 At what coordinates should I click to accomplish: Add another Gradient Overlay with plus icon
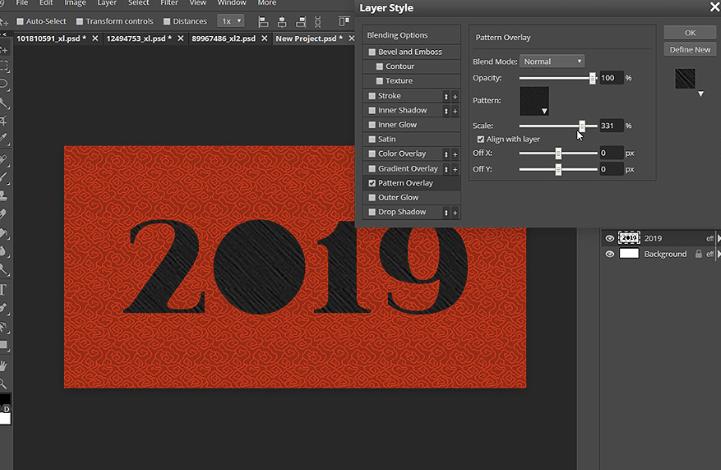455,169
